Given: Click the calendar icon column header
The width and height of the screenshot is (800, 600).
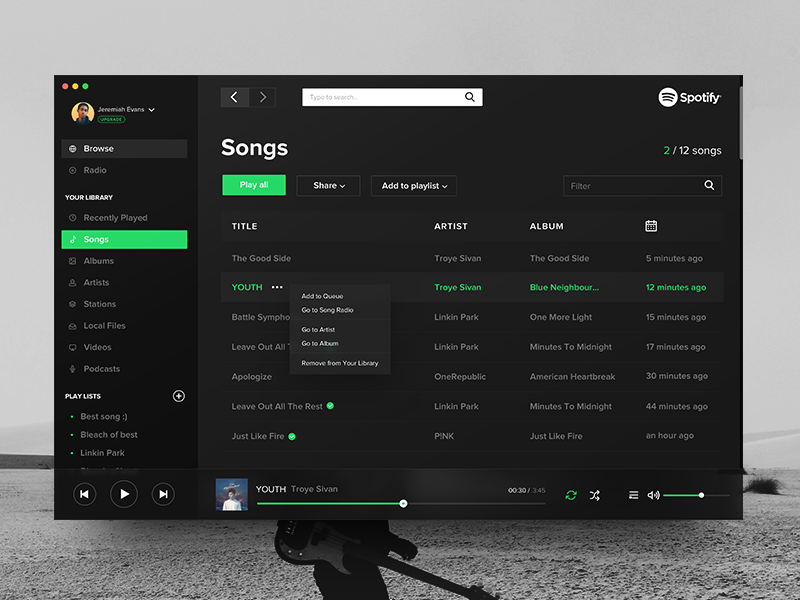Looking at the screenshot, I should [651, 226].
